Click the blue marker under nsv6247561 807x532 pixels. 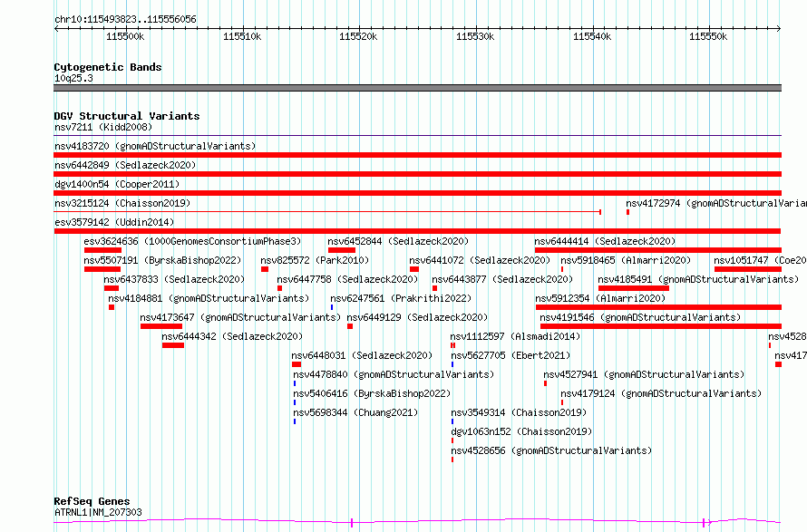pyautogui.click(x=332, y=307)
